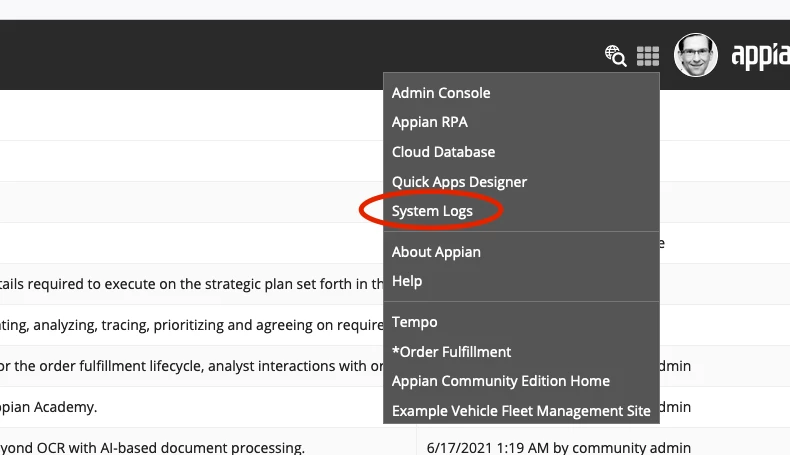Select Appian RPA menu entry
This screenshot has height=455, width=790.
pyautogui.click(x=430, y=122)
